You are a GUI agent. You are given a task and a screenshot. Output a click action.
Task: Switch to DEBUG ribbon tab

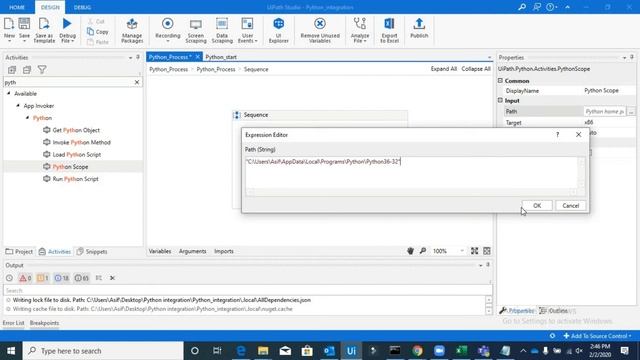point(82,7)
